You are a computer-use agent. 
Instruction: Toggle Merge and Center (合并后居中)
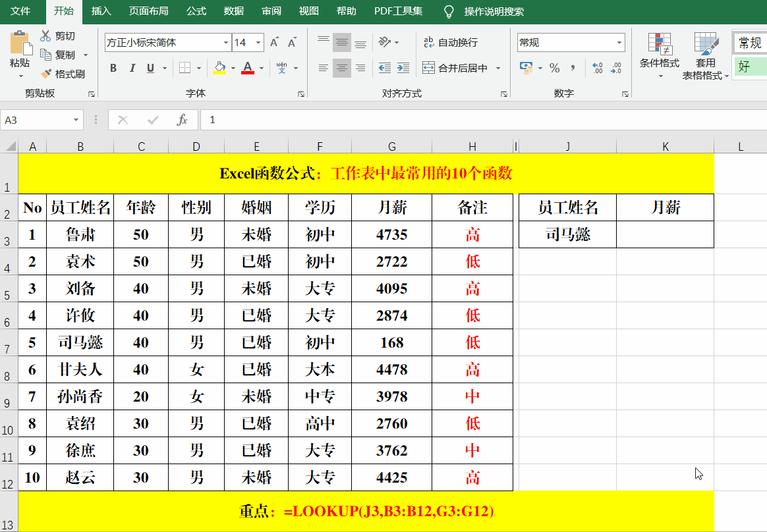click(455, 68)
